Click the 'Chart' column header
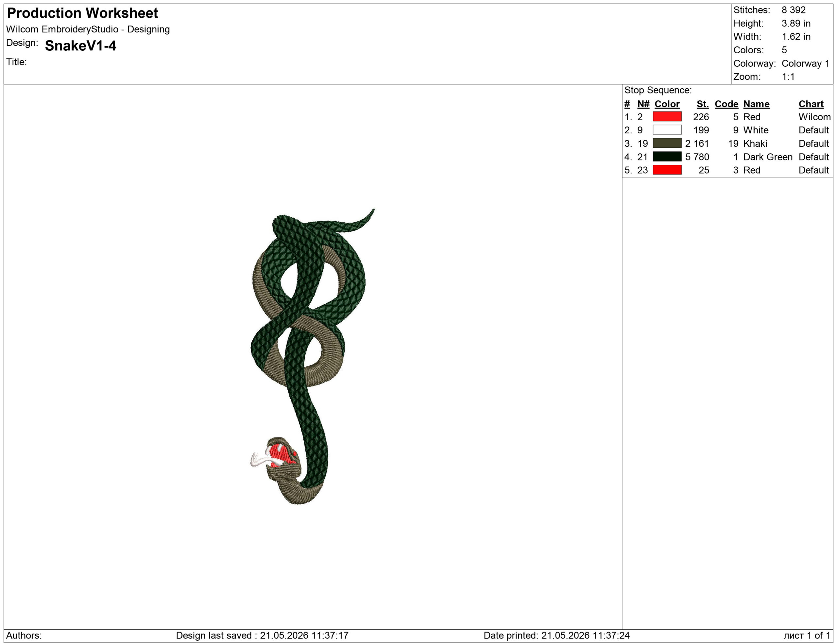 811,104
